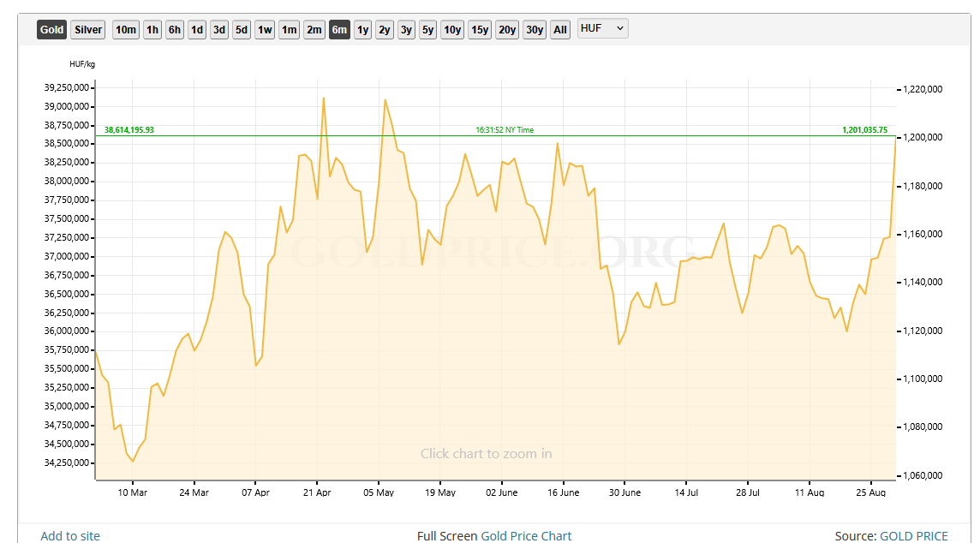Click the 1,100,000 right axis value

(x=923, y=379)
